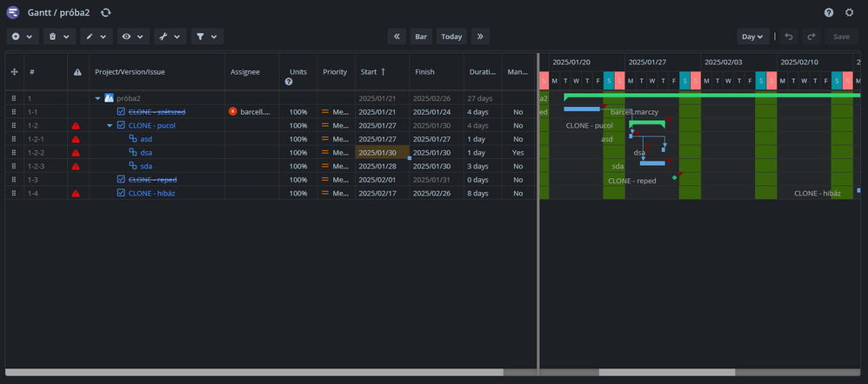Click the próba2 project icon

109,98
